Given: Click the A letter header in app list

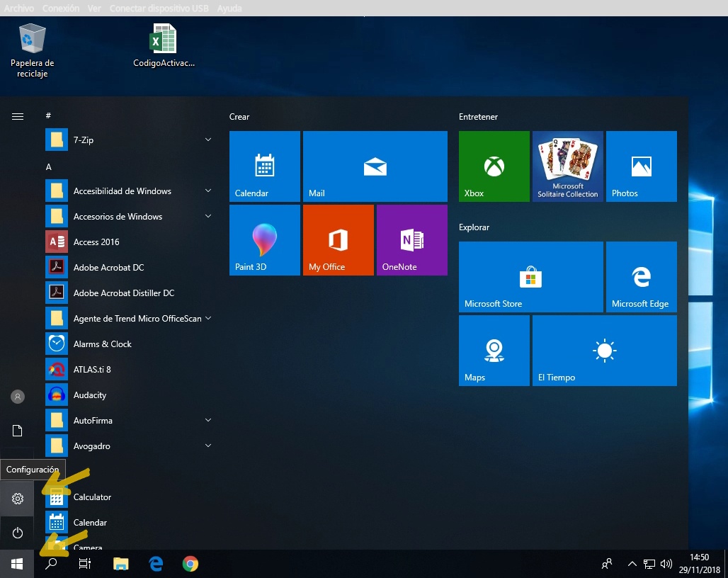Looking at the screenshot, I should 48,167.
